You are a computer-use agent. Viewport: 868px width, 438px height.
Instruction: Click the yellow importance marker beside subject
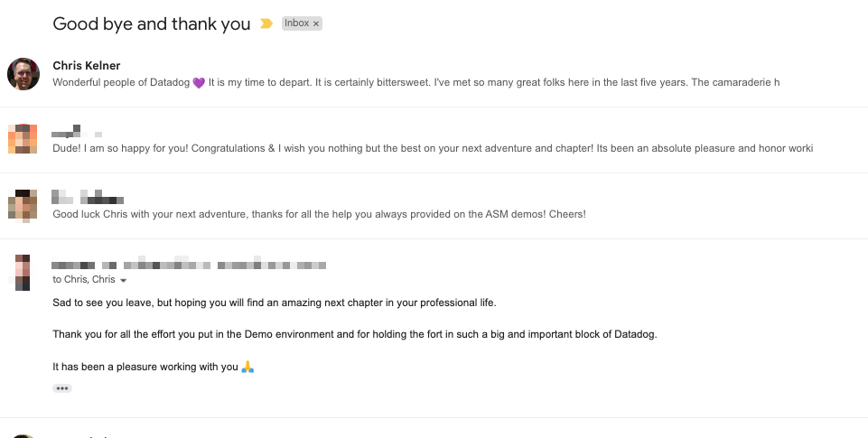tap(266, 23)
